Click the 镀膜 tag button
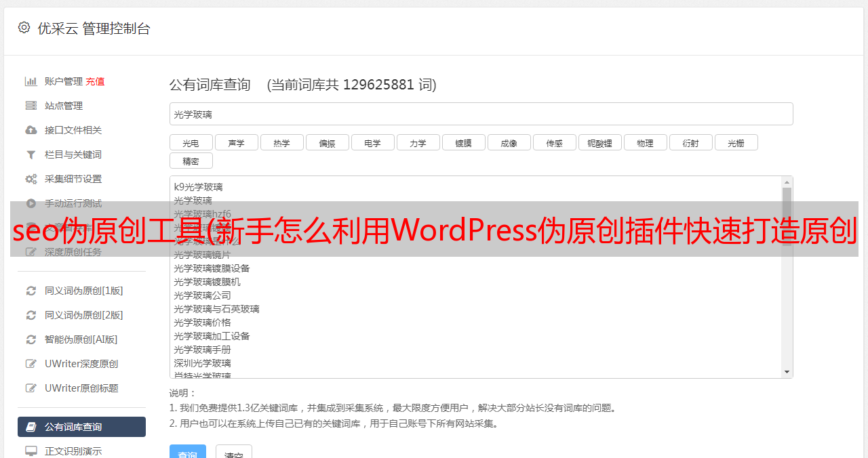 [x=463, y=142]
